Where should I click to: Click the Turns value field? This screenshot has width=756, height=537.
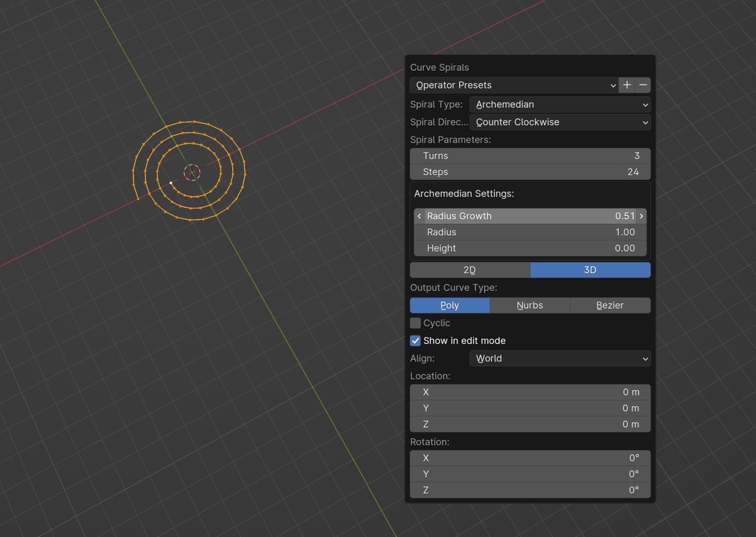pyautogui.click(x=530, y=156)
